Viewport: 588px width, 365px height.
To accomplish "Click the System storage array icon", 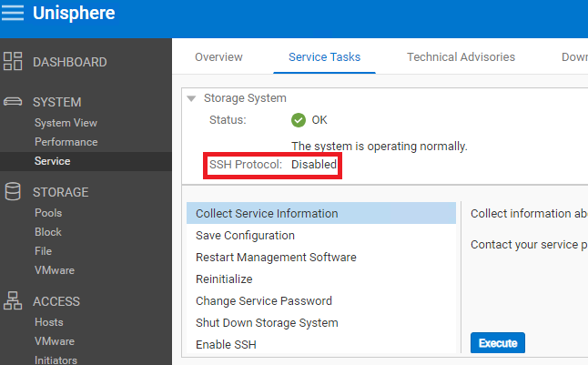I will (x=14, y=102).
